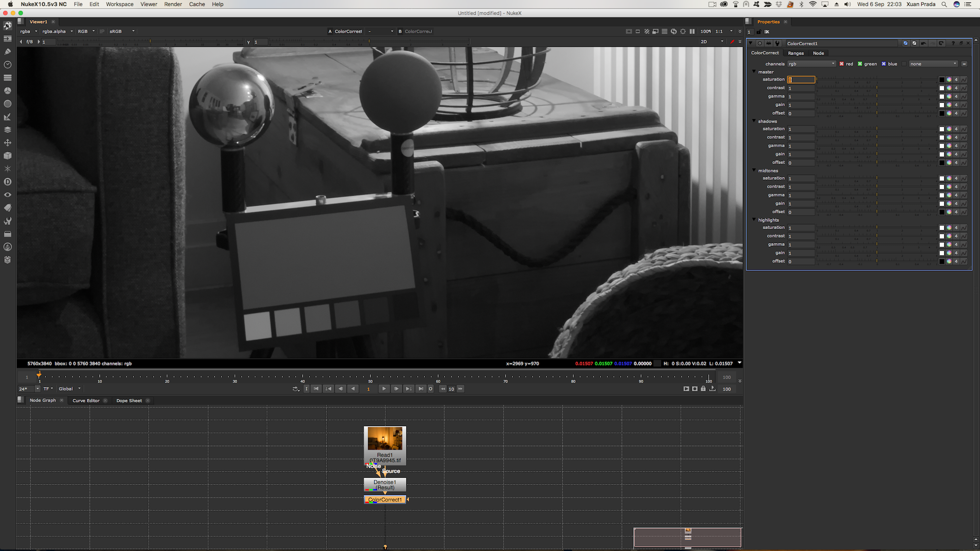
Task: Toggle the green channel checkbox
Action: 860,64
